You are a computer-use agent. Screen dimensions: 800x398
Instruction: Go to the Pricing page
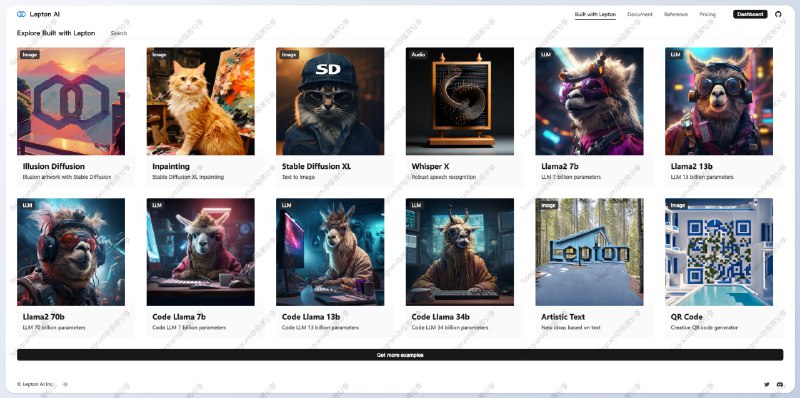click(707, 14)
